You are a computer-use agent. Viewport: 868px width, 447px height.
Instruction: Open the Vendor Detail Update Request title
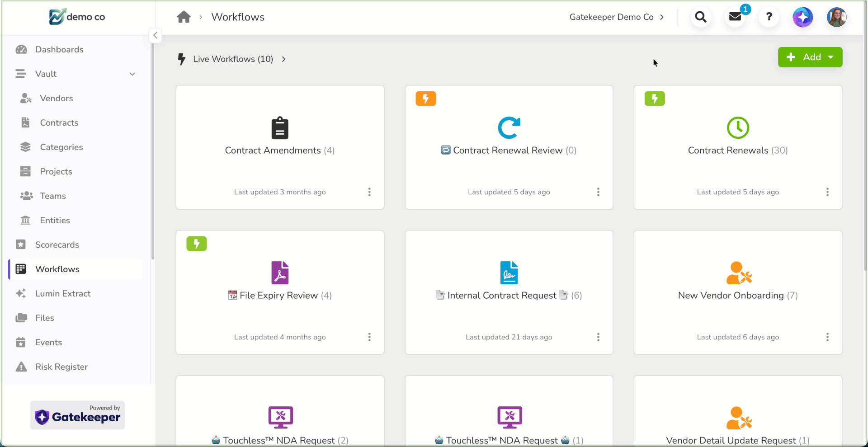pos(738,441)
